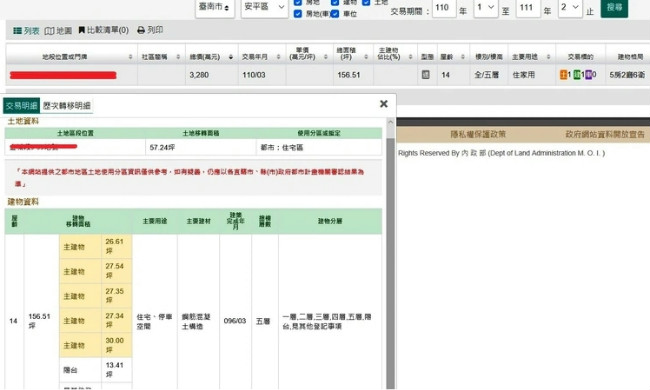The width and height of the screenshot is (650, 390).
Task: Click the 5房2廳6衛 layout cell
Action: (627, 75)
